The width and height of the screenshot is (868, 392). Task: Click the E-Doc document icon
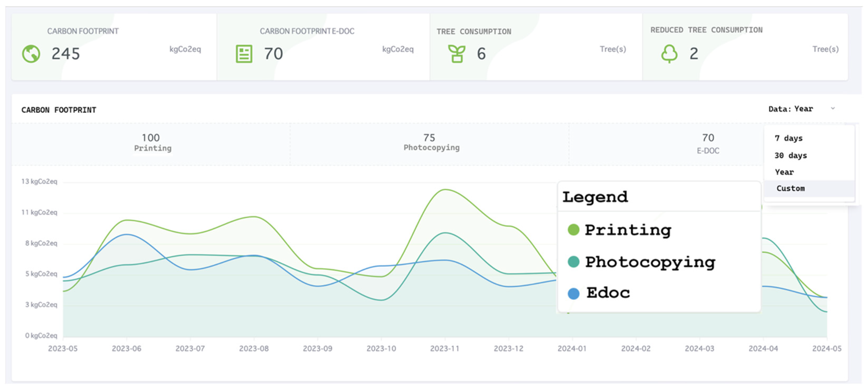click(x=244, y=54)
